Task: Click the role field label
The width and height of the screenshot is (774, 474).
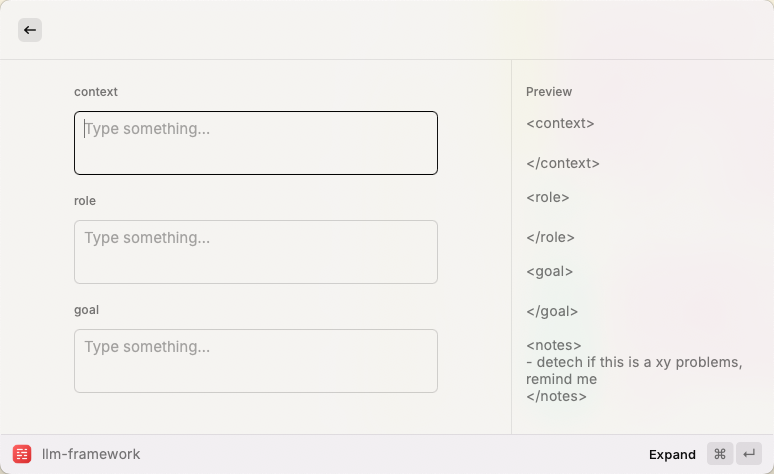Action: pyautogui.click(x=85, y=201)
